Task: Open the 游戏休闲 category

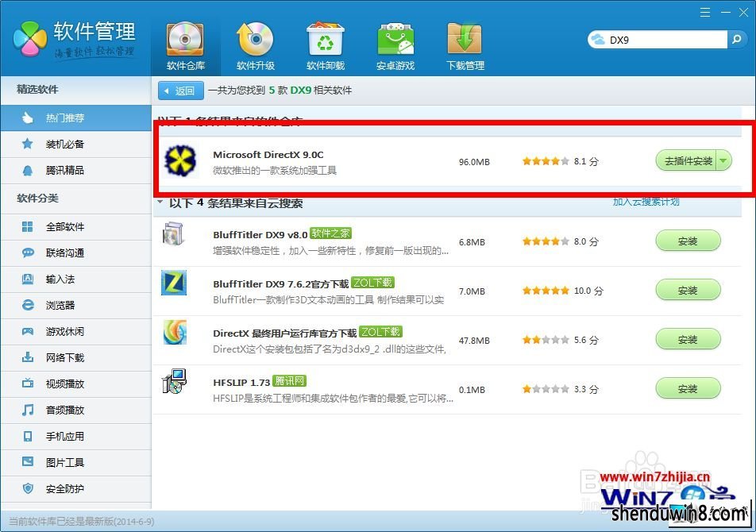Action: point(75,332)
